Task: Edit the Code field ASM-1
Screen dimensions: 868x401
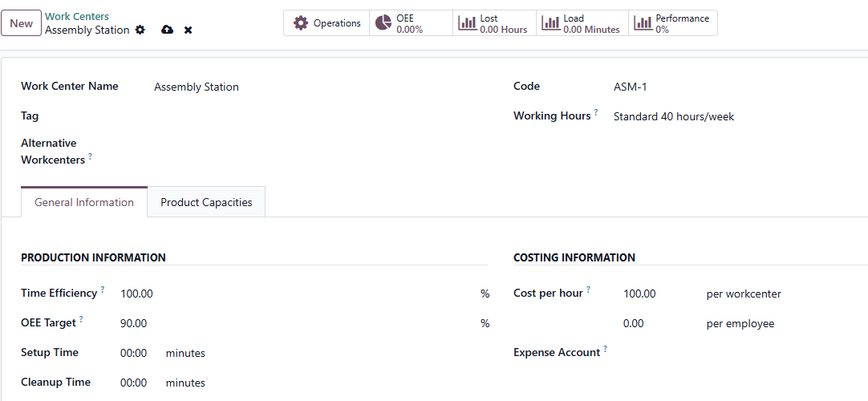Action: pyautogui.click(x=722, y=87)
